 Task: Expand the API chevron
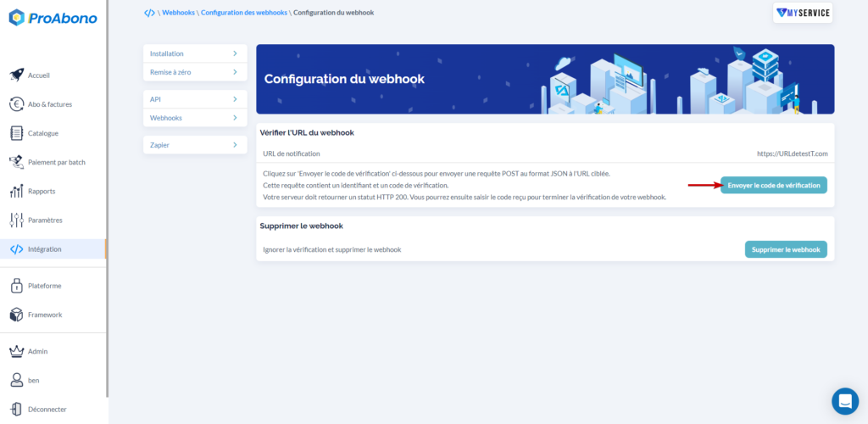(x=236, y=99)
